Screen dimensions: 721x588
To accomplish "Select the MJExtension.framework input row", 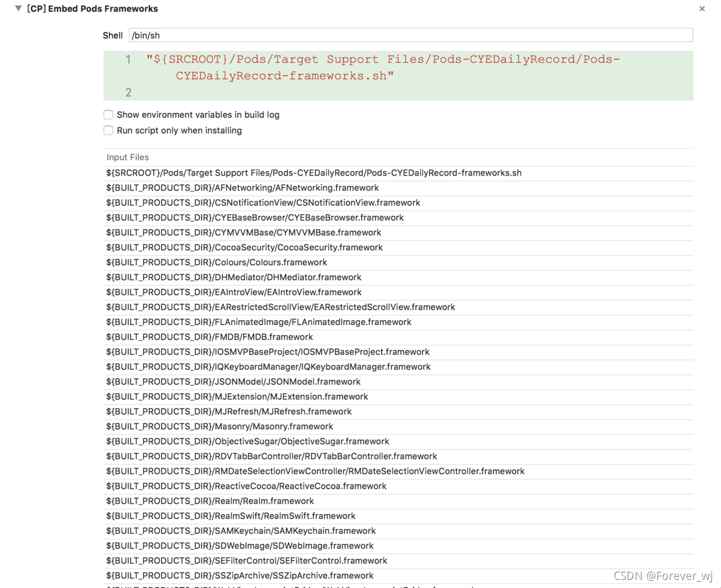I will tap(398, 397).
